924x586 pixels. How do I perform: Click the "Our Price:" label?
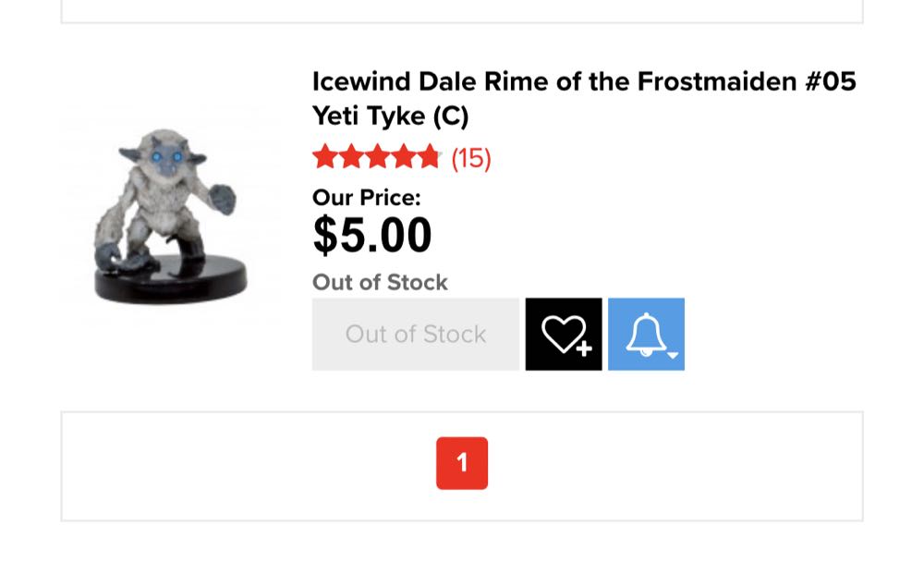pos(366,197)
